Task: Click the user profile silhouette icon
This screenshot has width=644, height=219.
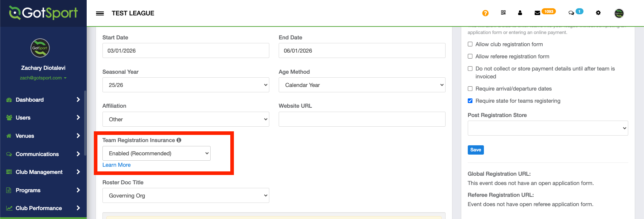Action: coord(520,13)
